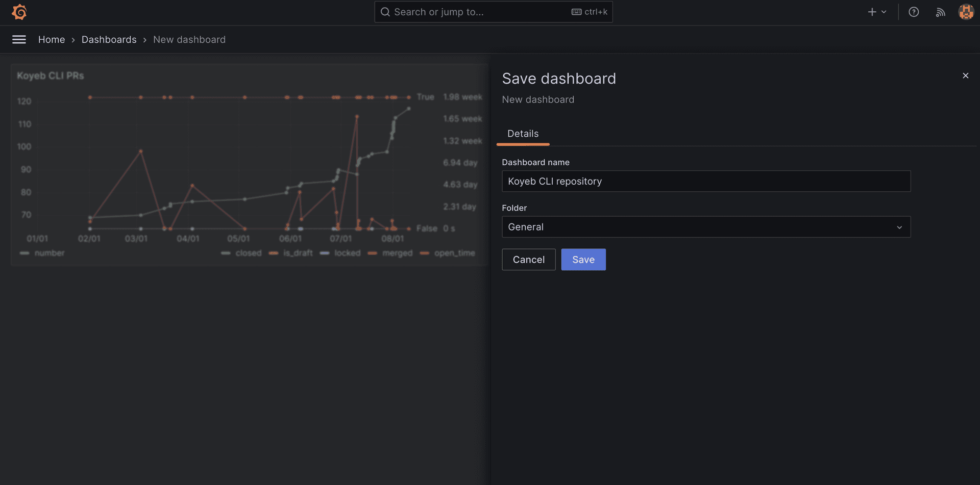Open the help question mark icon
This screenshot has width=980, height=485.
pos(914,12)
